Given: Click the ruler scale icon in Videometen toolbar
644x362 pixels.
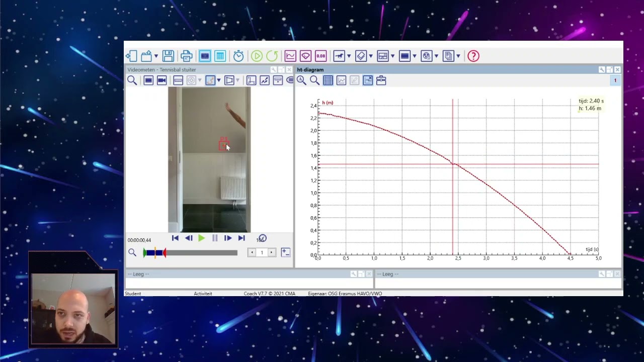Looking at the screenshot, I should [178, 80].
